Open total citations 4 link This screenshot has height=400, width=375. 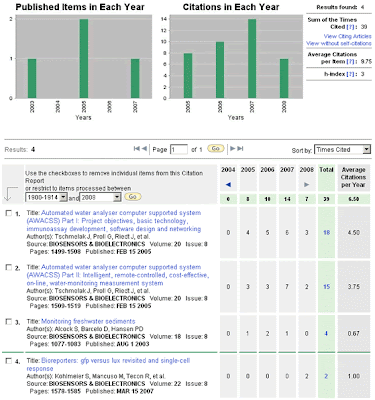(x=326, y=333)
